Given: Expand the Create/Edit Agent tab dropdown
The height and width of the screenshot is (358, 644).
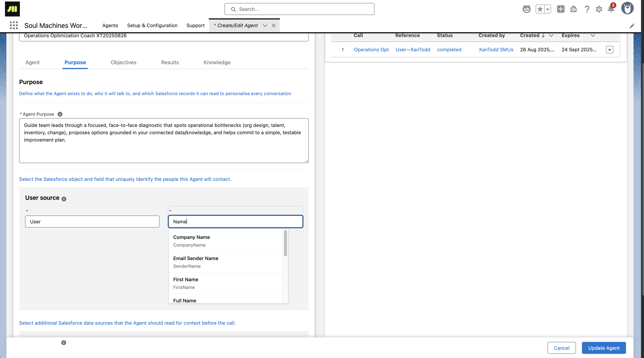Looking at the screenshot, I should (x=265, y=25).
